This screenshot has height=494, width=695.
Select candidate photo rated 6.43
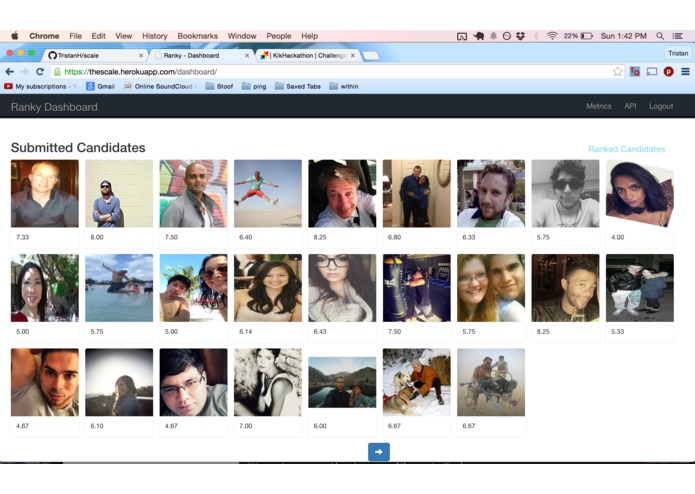(x=342, y=288)
